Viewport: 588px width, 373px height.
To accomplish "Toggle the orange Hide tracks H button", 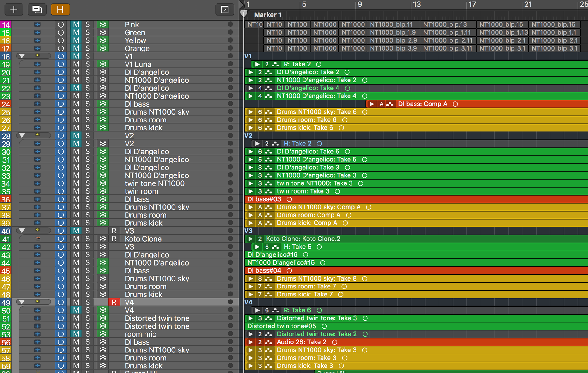I will point(60,9).
